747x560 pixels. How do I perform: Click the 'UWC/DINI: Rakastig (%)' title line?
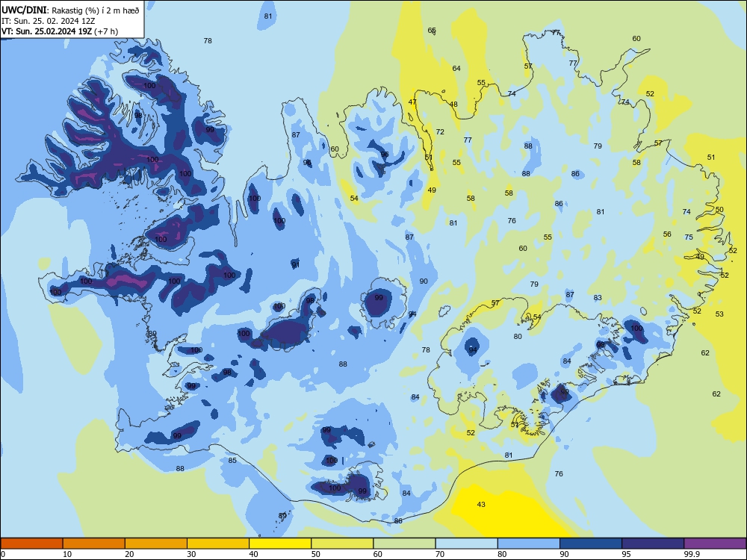pyautogui.click(x=70, y=10)
